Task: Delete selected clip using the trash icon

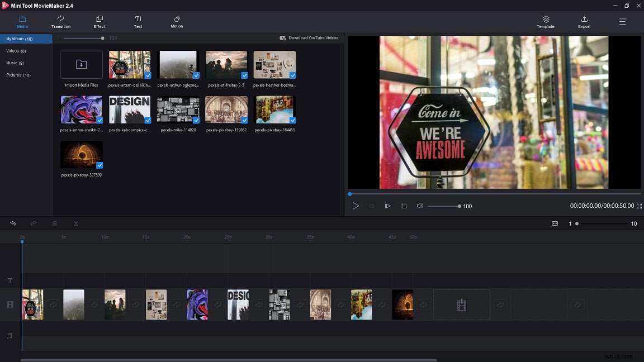Action: [54, 223]
